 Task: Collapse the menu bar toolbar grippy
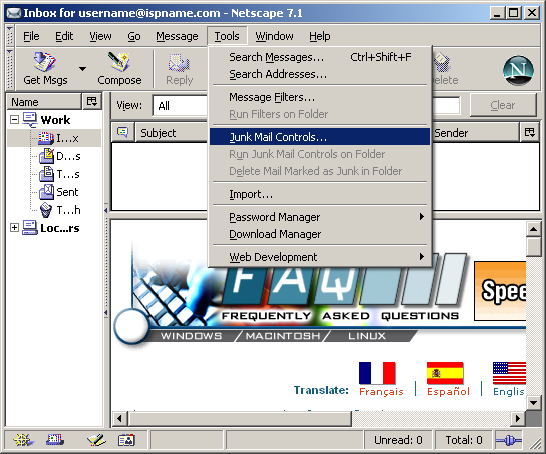pyautogui.click(x=10, y=36)
